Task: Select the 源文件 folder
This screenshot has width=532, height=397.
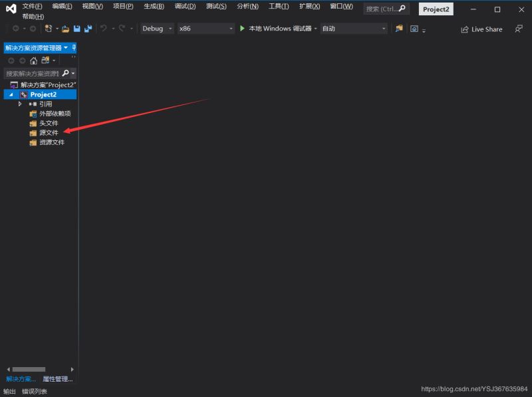Action: coord(49,133)
